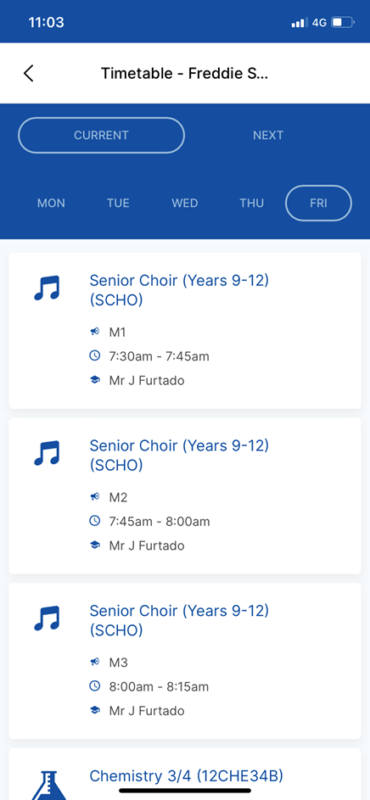
Task: Tap graduation cap icon in M3 card
Action: tap(94, 710)
